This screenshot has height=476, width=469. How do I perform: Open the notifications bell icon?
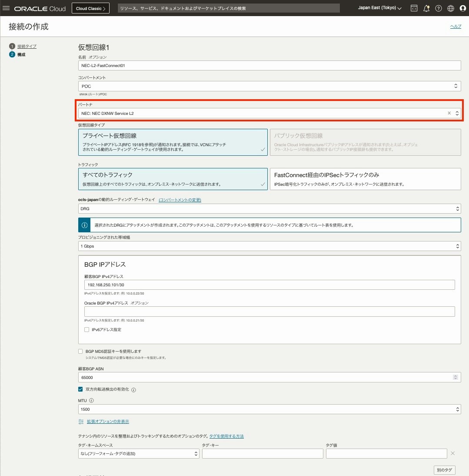pos(426,8)
